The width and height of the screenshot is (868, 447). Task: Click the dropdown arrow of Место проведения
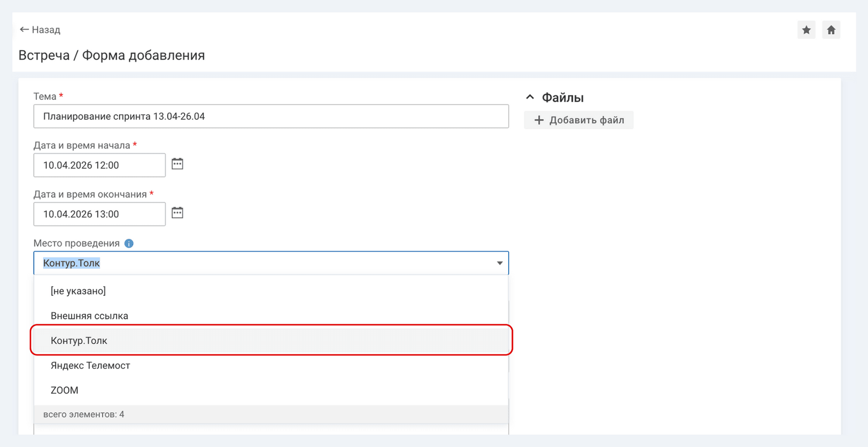(499, 263)
